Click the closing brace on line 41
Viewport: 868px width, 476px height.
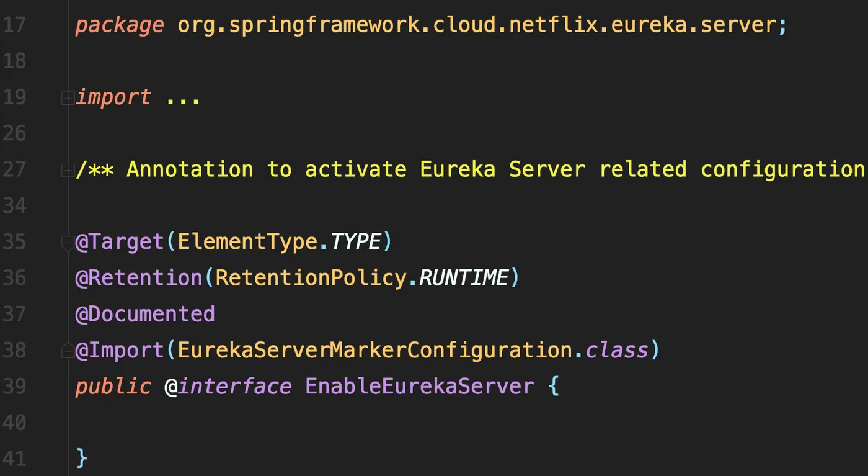click(x=82, y=459)
